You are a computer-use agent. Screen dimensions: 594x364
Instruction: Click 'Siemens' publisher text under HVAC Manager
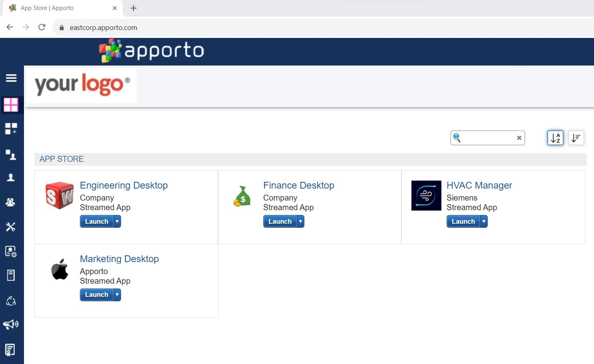[462, 198]
